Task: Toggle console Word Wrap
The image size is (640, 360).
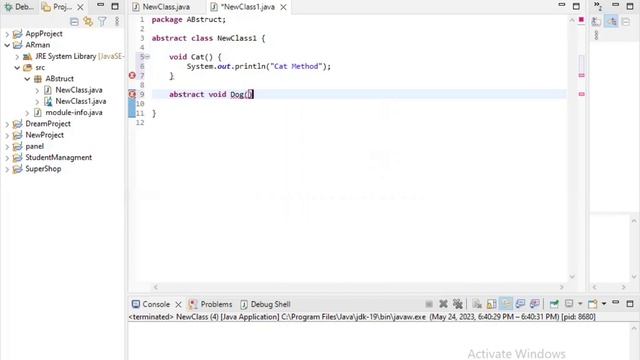Action: click(506, 304)
